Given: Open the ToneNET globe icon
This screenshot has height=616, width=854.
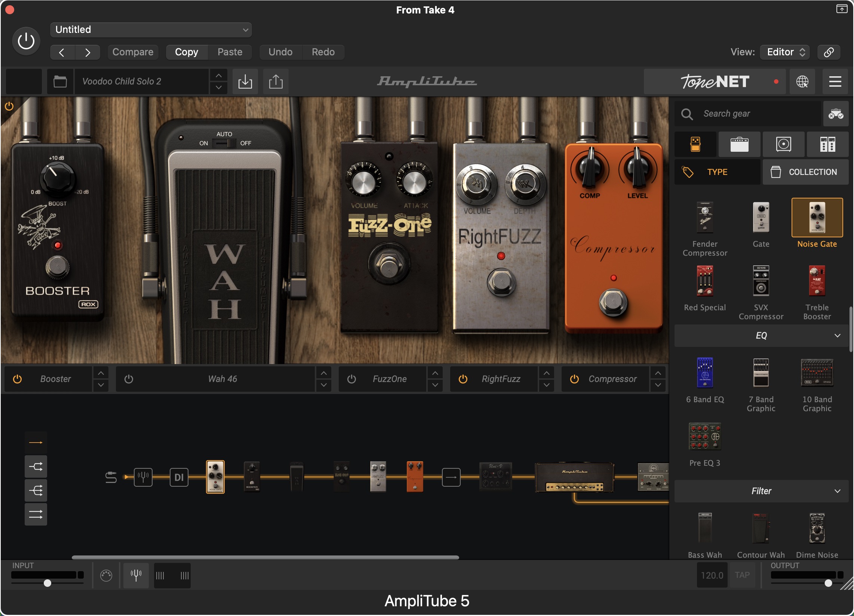Looking at the screenshot, I should pos(802,81).
